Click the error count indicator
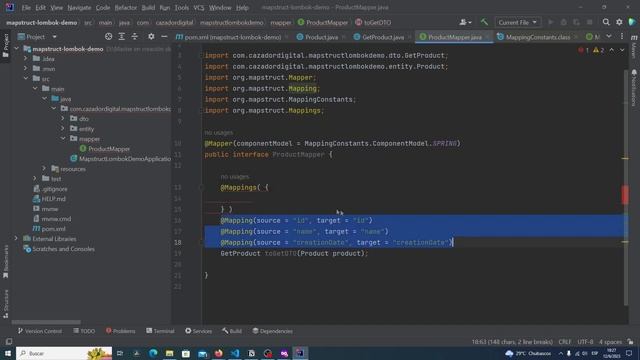This screenshot has width=640, height=360. (x=584, y=50)
